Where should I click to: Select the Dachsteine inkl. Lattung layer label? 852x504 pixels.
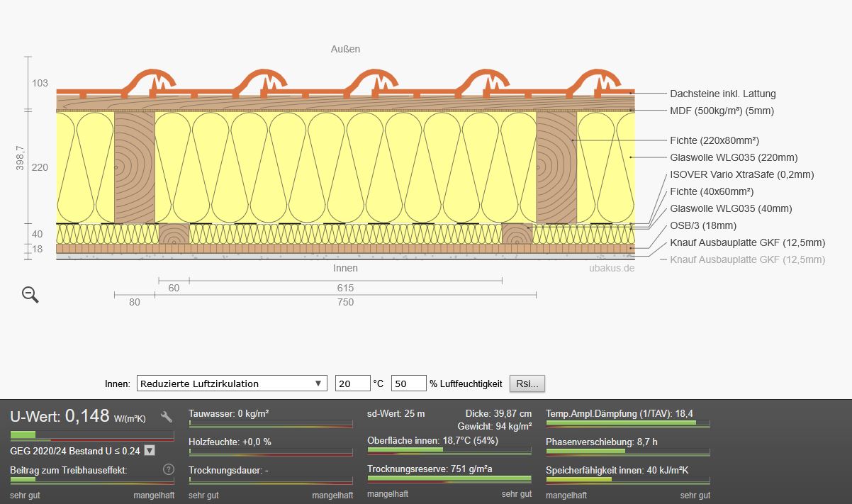tap(723, 94)
